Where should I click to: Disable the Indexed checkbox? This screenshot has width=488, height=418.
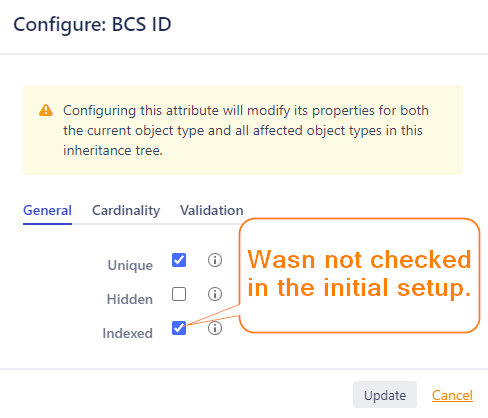[x=179, y=328]
